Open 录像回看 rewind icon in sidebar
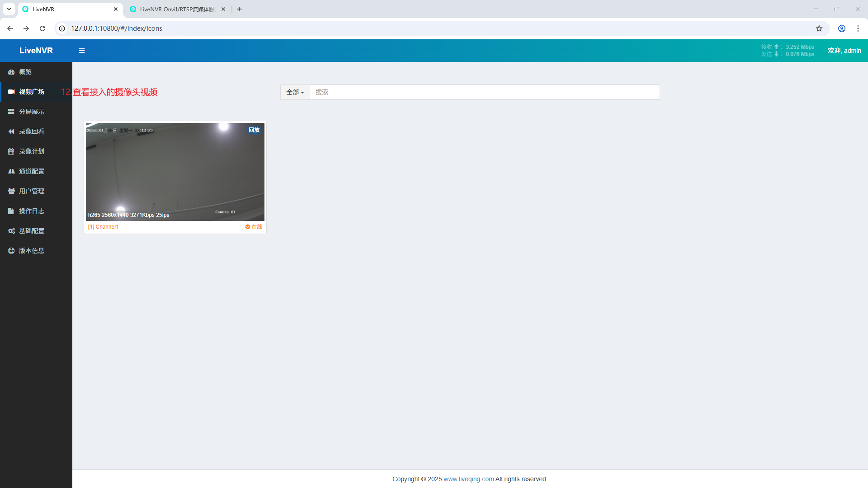Screen dimensions: 868x488 pos(11,131)
